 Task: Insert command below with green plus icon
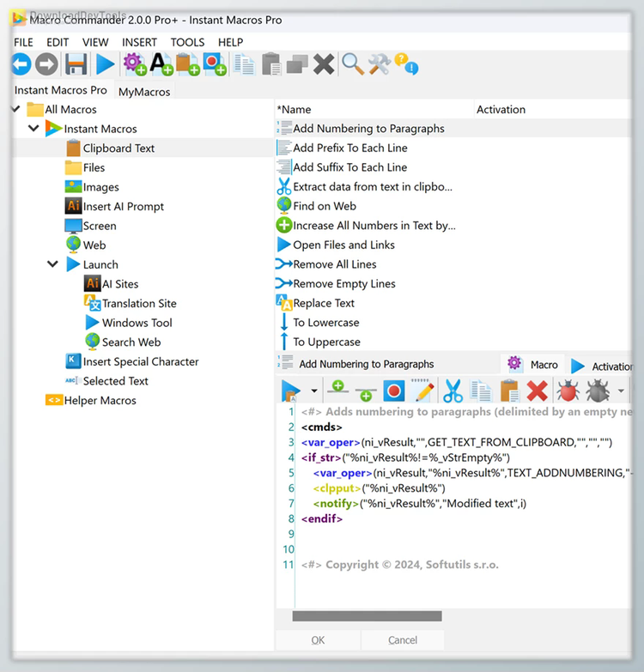click(366, 393)
